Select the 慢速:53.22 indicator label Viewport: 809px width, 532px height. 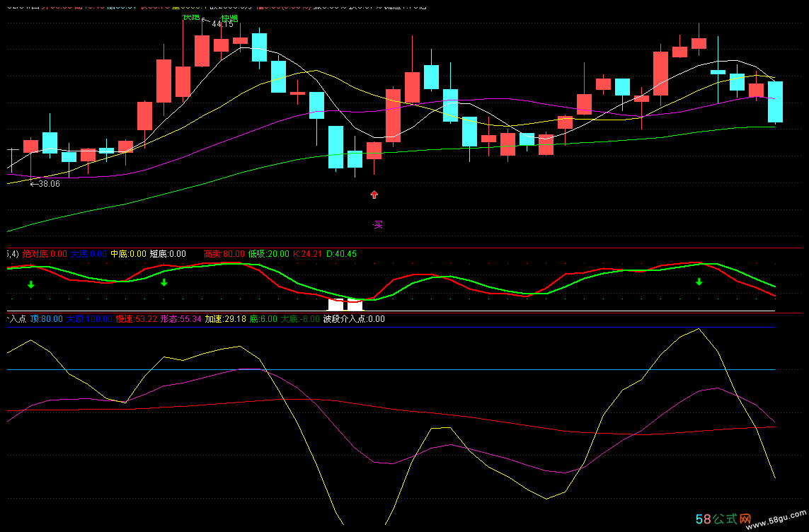tap(136, 319)
